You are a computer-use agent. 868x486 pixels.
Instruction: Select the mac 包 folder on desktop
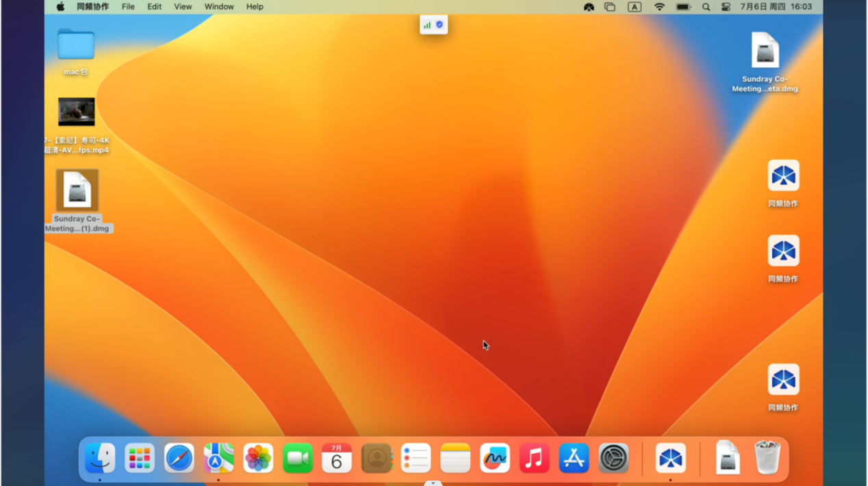pos(76,45)
